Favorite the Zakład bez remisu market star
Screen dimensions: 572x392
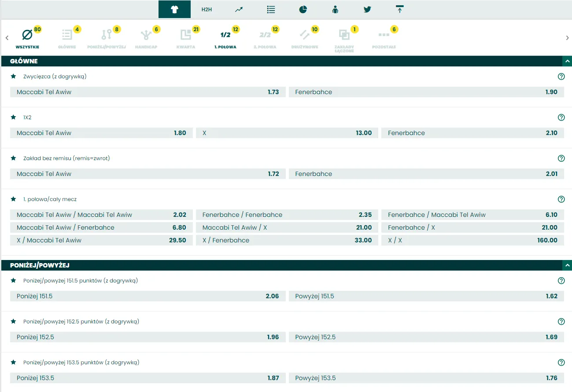(x=13, y=158)
